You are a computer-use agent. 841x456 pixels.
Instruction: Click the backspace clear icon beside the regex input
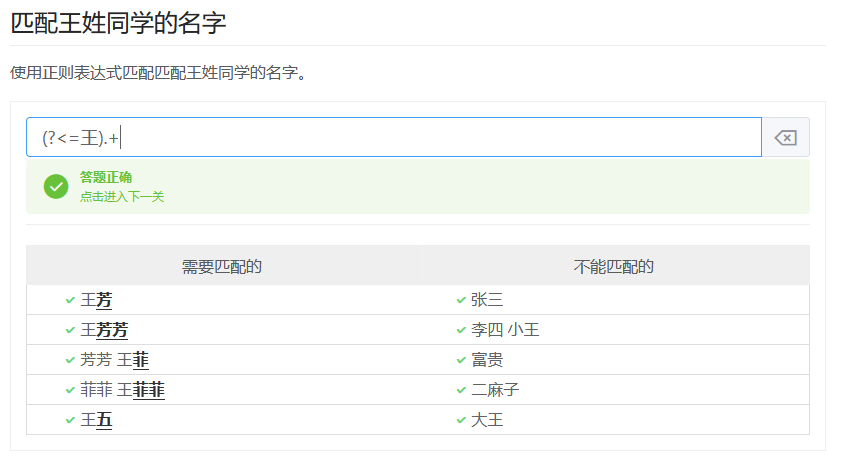(785, 138)
